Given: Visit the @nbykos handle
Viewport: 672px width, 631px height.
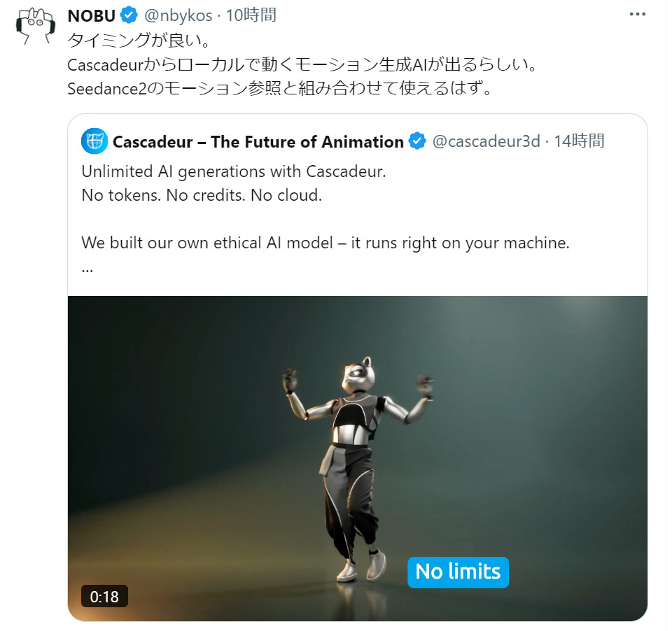Looking at the screenshot, I should click(178, 15).
